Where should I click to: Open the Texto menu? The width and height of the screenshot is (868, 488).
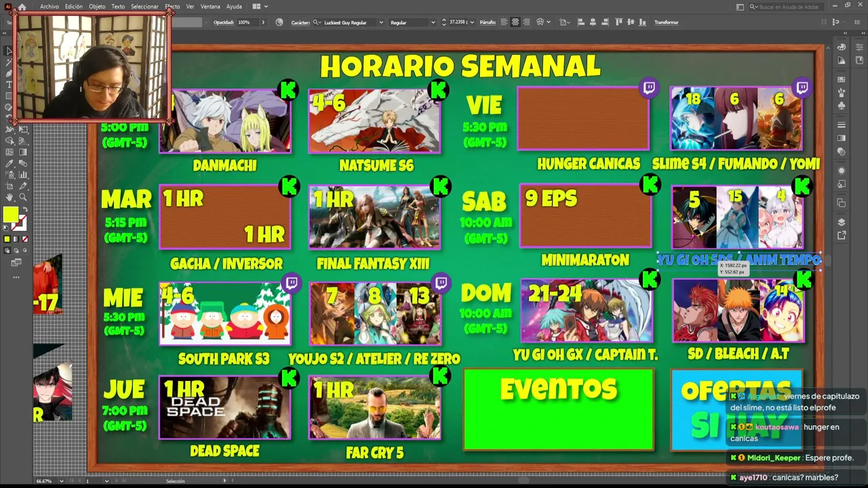click(118, 6)
